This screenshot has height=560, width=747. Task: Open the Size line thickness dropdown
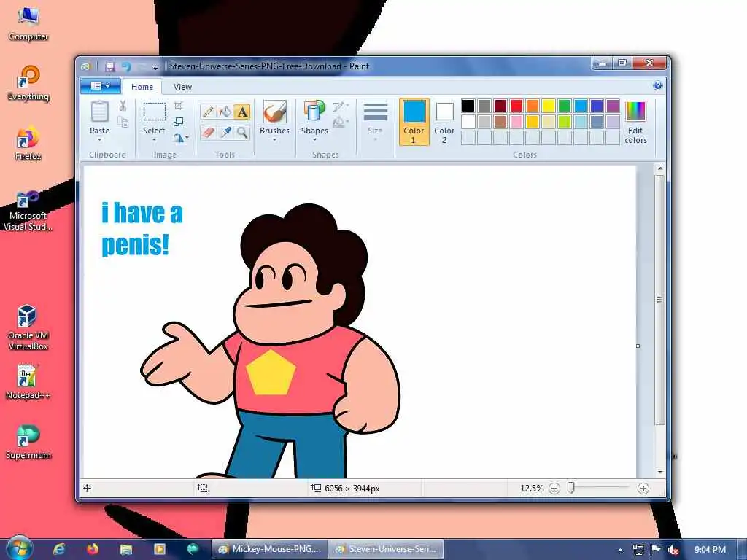[x=375, y=121]
